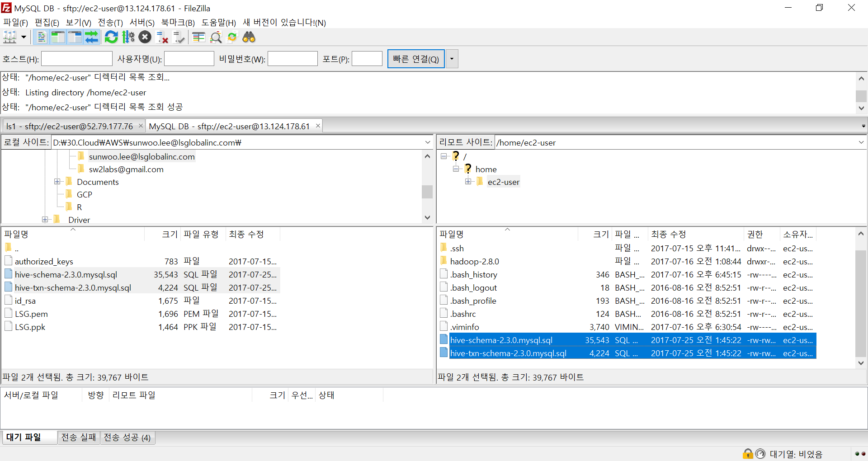Toggle synchronized browsing
The width and height of the screenshot is (868, 461).
click(232, 37)
